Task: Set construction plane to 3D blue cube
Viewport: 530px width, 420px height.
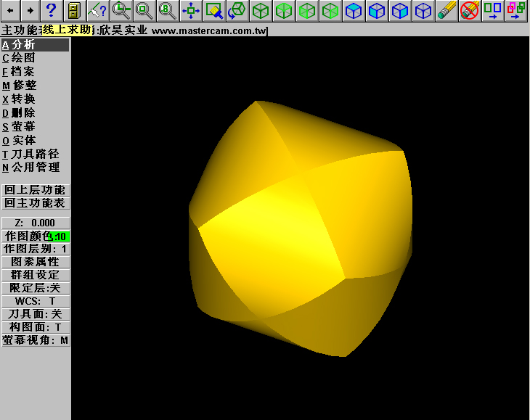Action: tap(423, 10)
